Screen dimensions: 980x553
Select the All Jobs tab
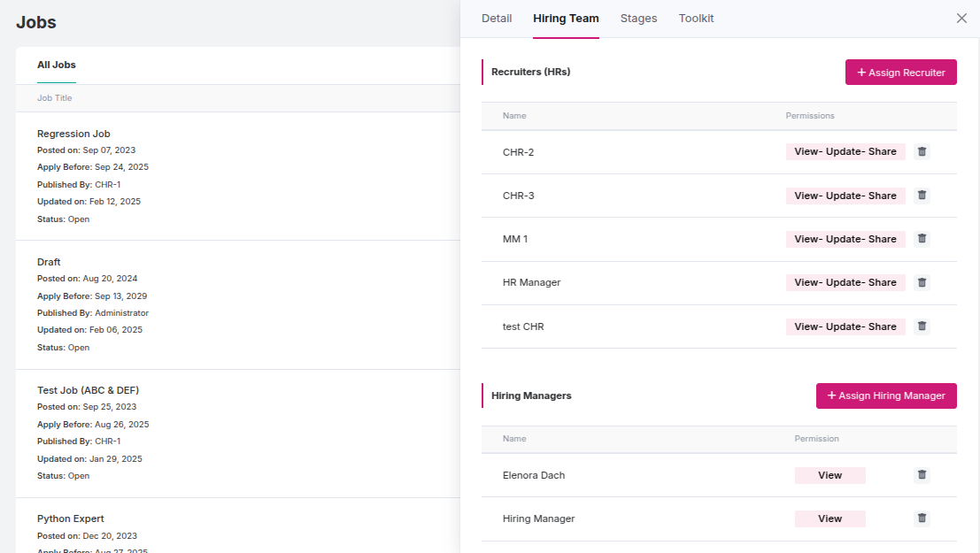pos(57,65)
